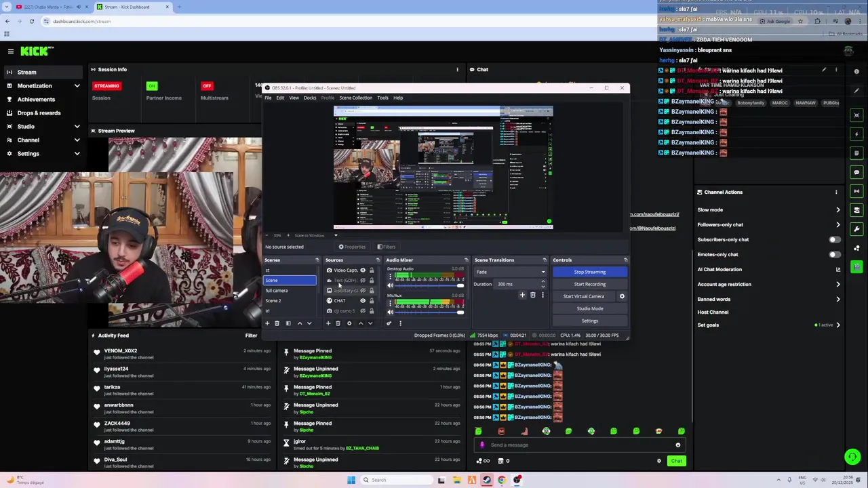
Task: Open emote picker in message field
Action: click(x=677, y=445)
